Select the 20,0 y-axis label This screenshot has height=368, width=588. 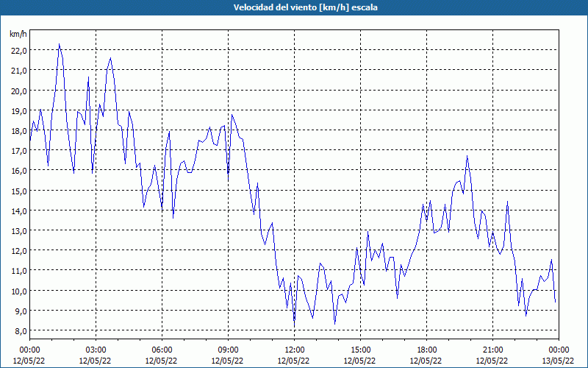19,91
